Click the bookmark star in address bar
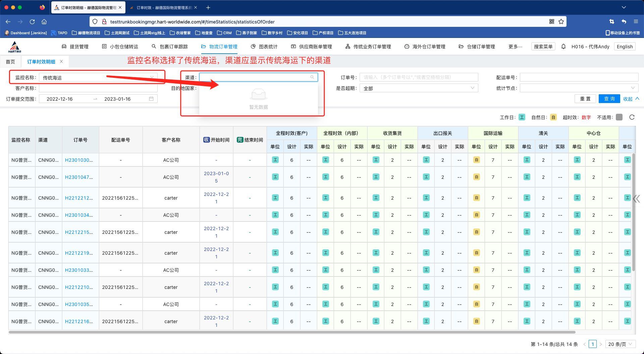This screenshot has height=354, width=644. [x=561, y=22]
